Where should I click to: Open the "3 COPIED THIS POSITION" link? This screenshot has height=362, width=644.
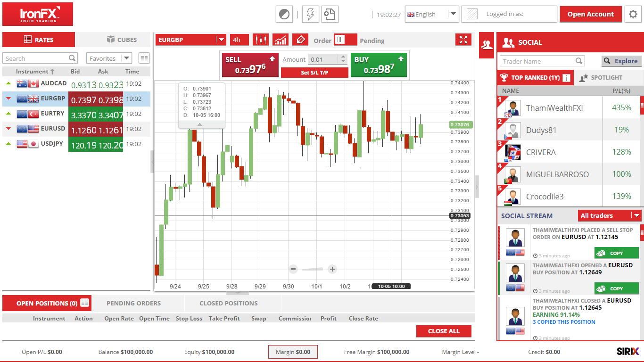[x=564, y=322]
